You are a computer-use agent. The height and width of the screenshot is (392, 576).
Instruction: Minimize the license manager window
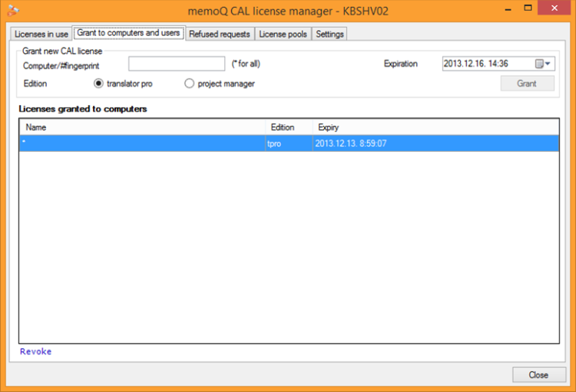508,8
